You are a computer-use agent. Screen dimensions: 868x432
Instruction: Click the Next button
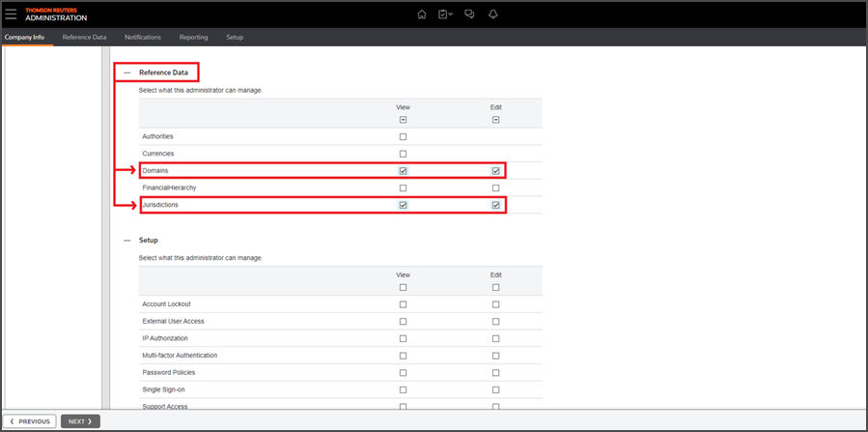(80, 421)
